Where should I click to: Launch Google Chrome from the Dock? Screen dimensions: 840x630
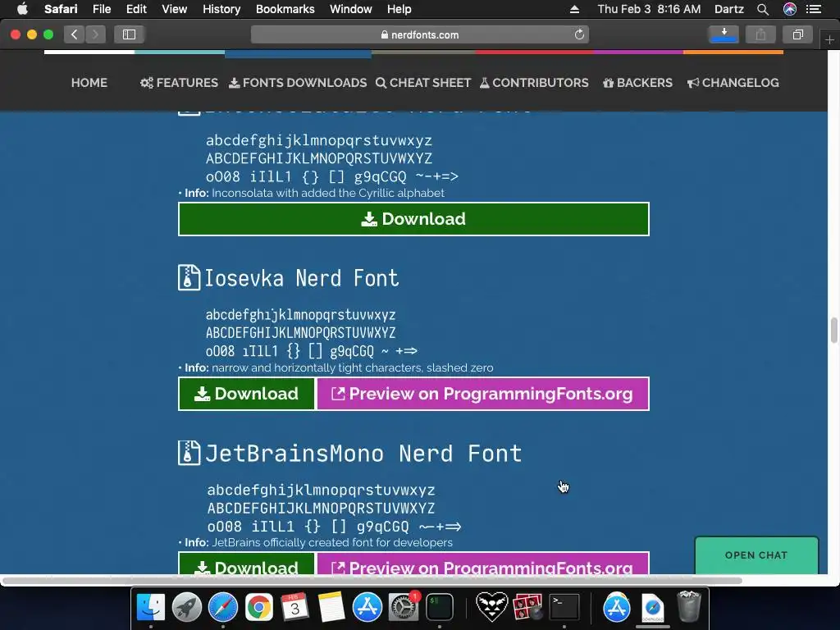[x=258, y=607]
